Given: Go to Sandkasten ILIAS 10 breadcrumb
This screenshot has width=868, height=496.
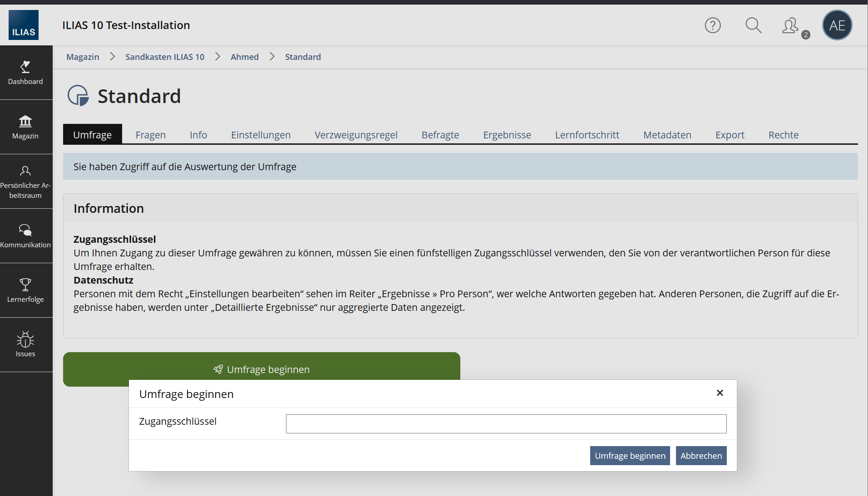Looking at the screenshot, I should click(165, 57).
